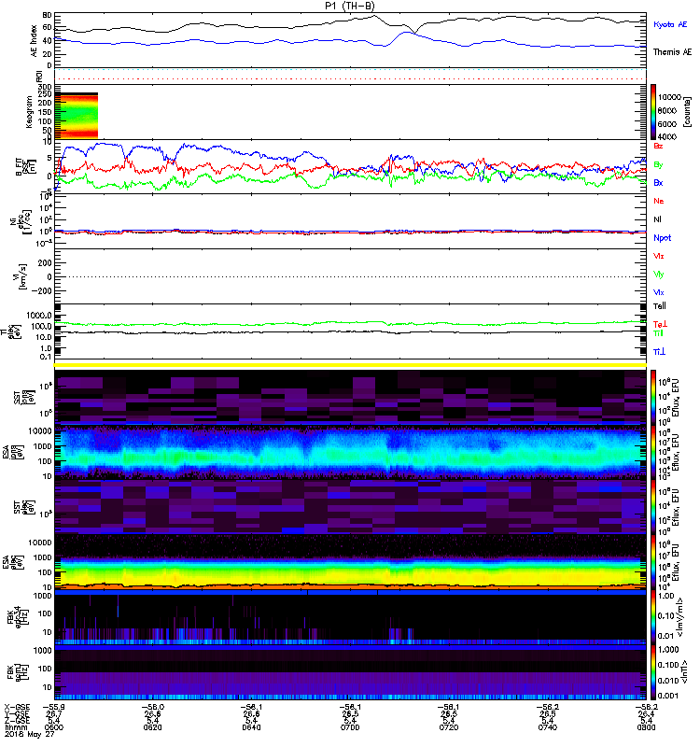The image size is (700, 747).
Task: Click the black Te‖ temperature legend label
Action: coord(658,305)
